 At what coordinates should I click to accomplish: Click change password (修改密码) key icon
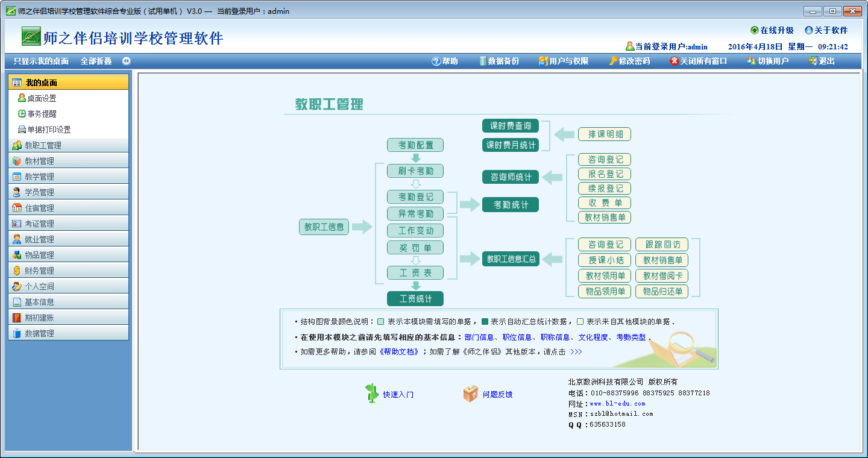point(614,61)
